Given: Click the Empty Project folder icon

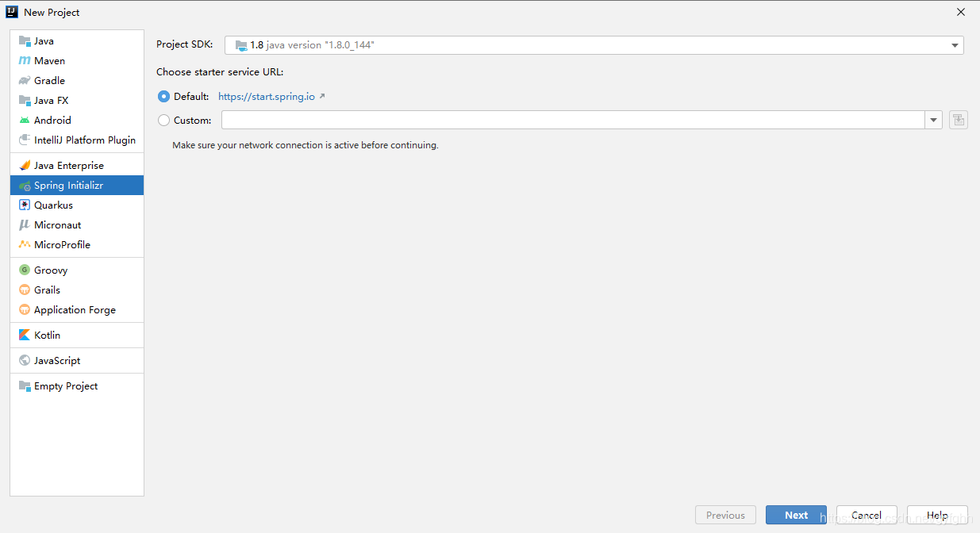Looking at the screenshot, I should click(25, 385).
